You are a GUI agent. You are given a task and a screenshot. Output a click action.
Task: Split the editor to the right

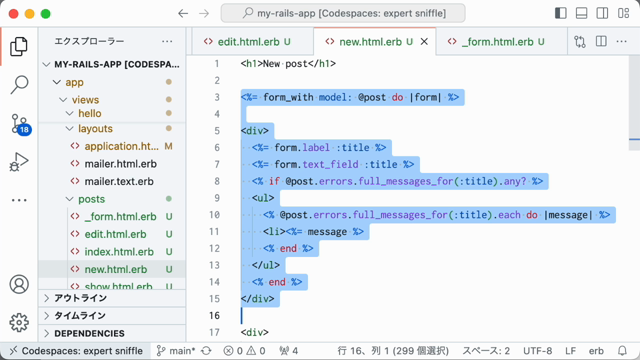601,42
